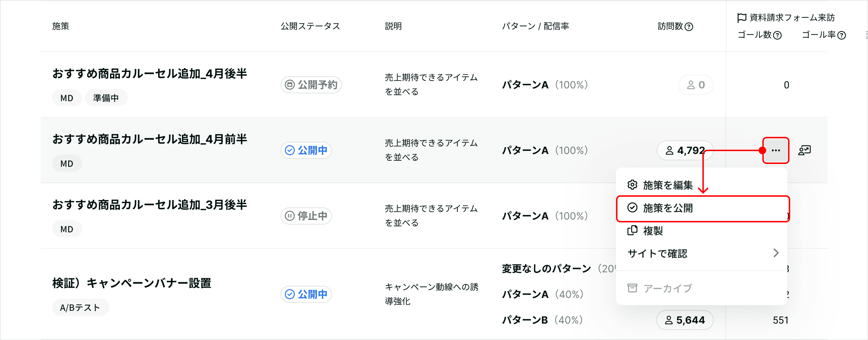Click the 準備中 tag label
This screenshot has width=868, height=340.
pyautogui.click(x=106, y=98)
